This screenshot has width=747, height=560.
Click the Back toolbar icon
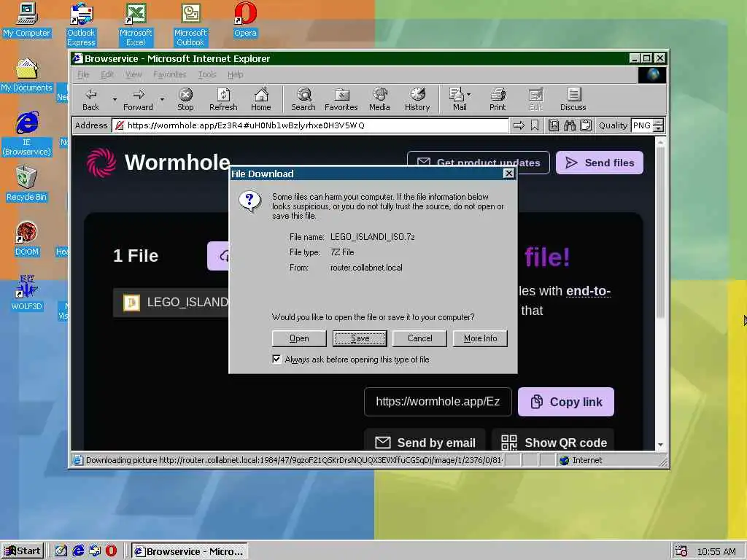[90, 99]
